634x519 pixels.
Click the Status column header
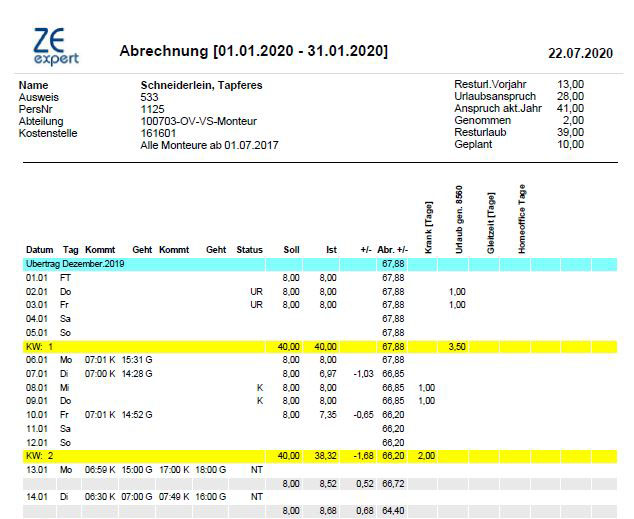[249, 249]
